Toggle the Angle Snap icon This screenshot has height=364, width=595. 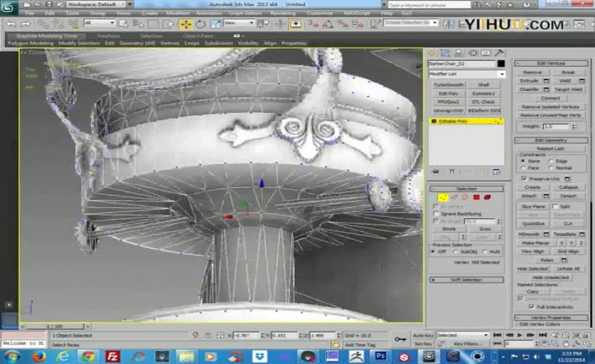tap(329, 24)
